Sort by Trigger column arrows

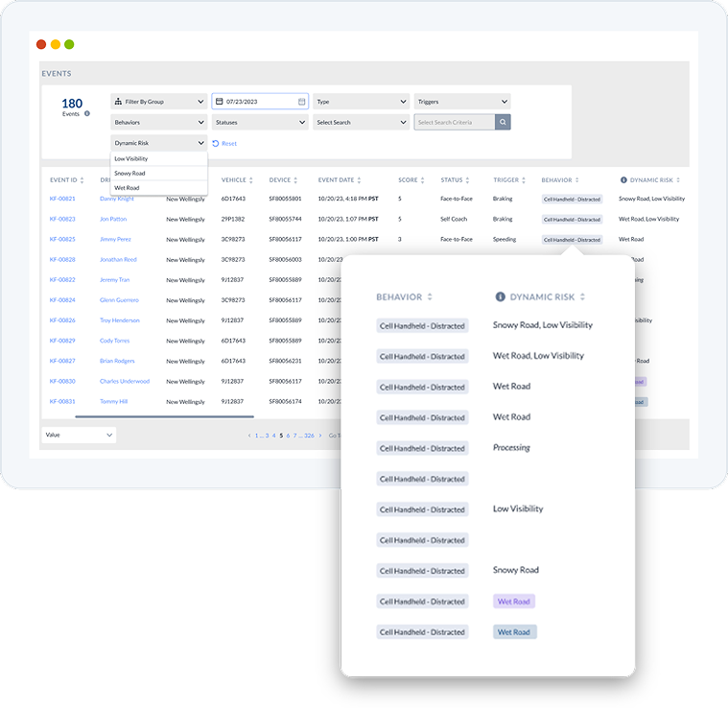pyautogui.click(x=524, y=180)
